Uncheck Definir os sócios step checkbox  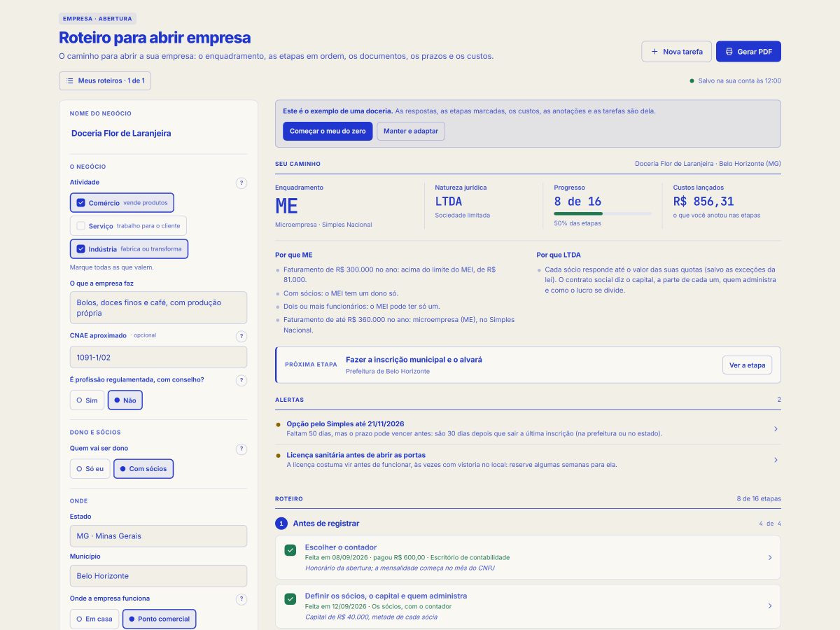pyautogui.click(x=290, y=599)
